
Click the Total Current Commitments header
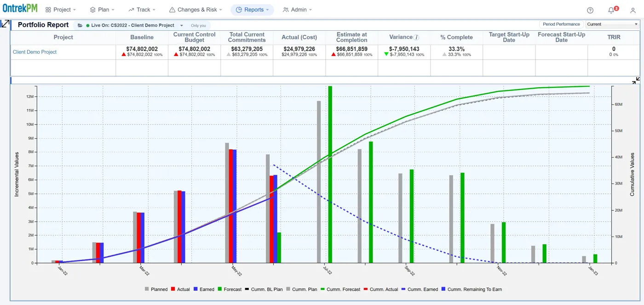247,37
